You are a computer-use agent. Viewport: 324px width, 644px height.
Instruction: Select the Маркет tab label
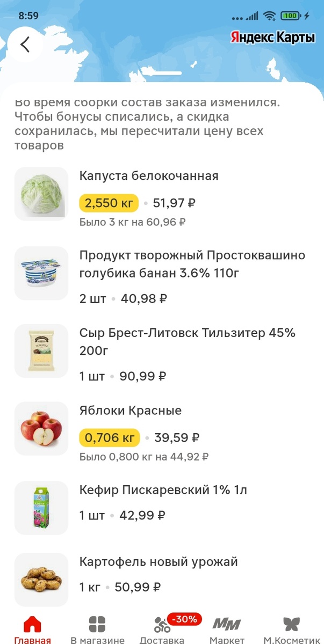coord(227,639)
